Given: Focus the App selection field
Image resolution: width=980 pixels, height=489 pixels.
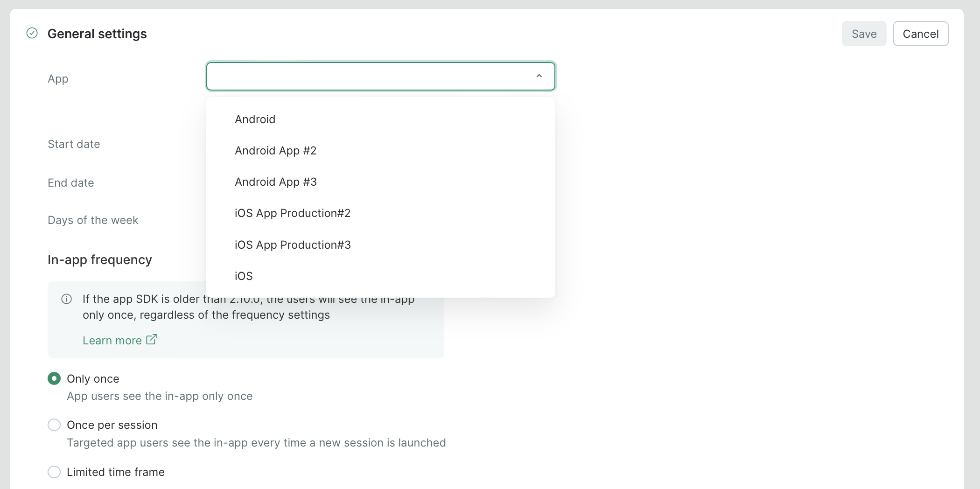Looking at the screenshot, I should pyautogui.click(x=381, y=76).
